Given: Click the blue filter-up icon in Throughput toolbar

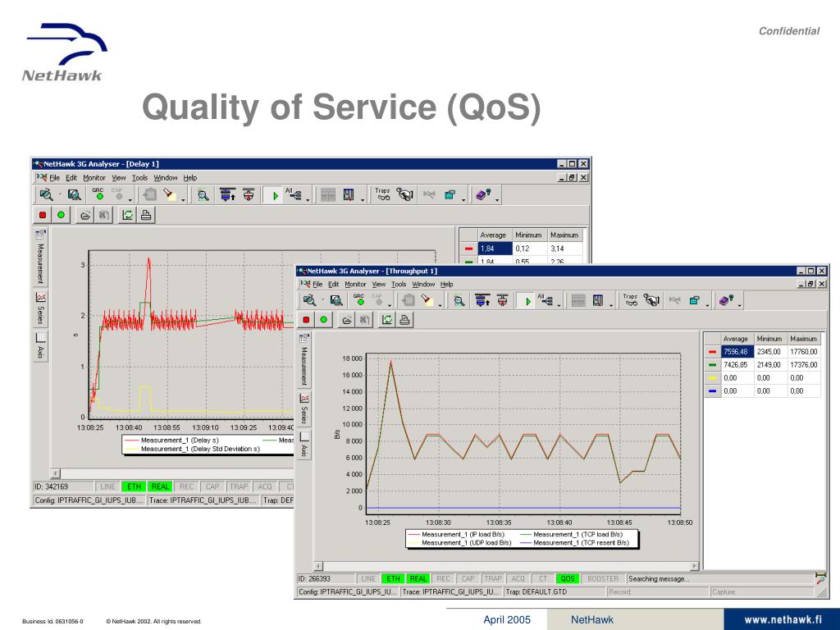Looking at the screenshot, I should (482, 300).
